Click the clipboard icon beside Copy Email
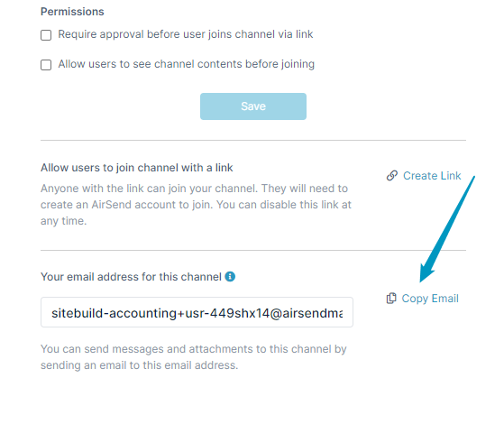 (x=391, y=299)
